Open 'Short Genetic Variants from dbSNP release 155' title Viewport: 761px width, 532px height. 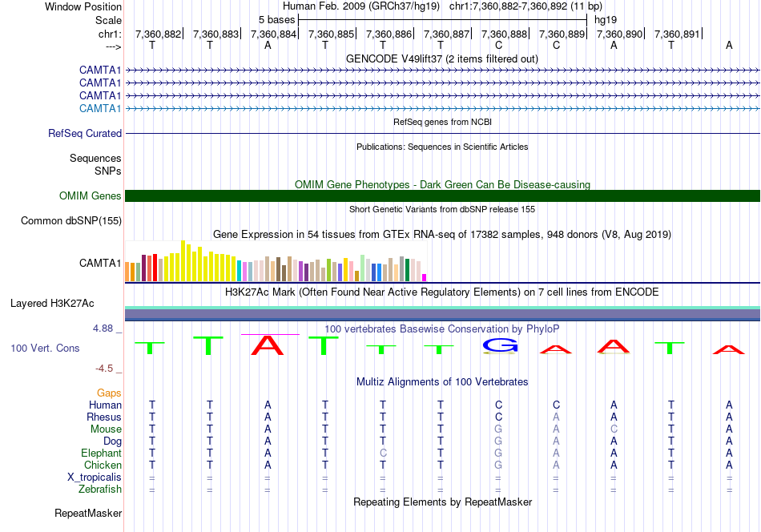(442, 209)
